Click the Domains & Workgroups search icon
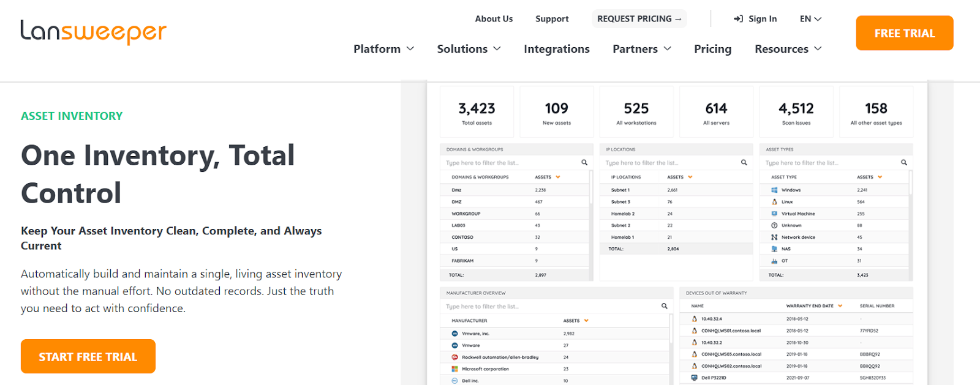Screen dimensions: 980x385 point(584,163)
